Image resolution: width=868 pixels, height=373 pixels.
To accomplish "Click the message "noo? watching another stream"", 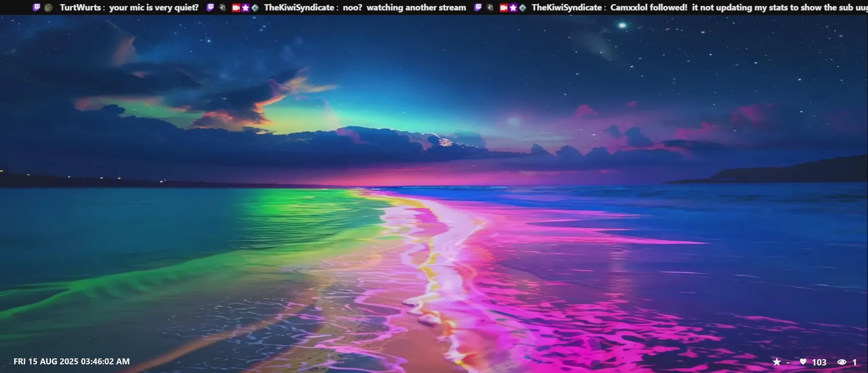I will pos(404,8).
